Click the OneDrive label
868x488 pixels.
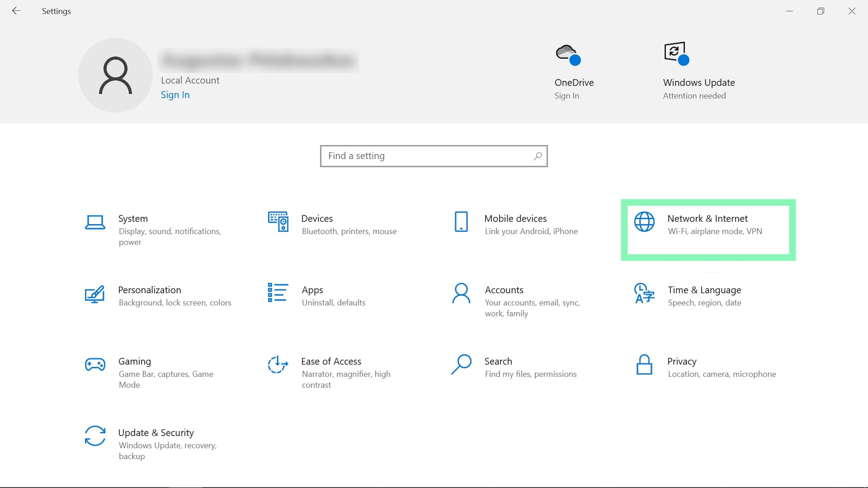pos(574,82)
